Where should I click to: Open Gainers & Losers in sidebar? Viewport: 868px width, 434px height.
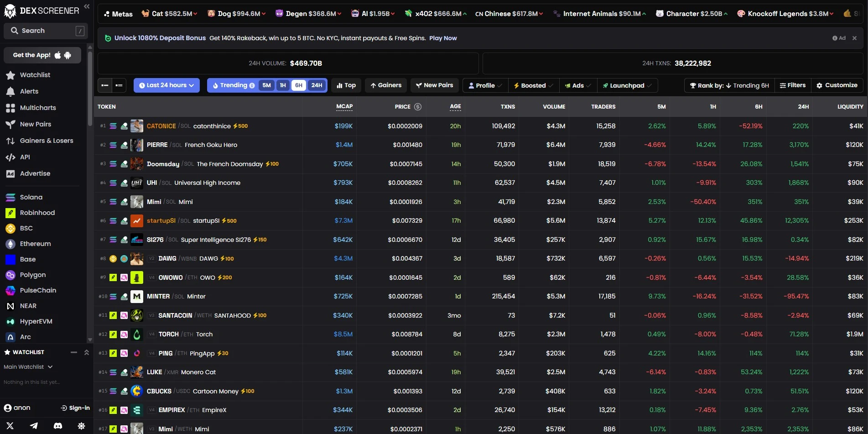(39, 141)
